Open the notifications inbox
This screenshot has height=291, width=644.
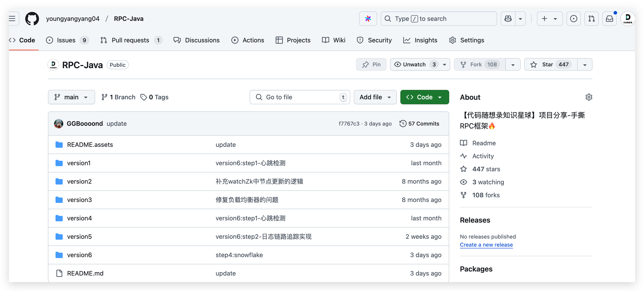[x=609, y=19]
